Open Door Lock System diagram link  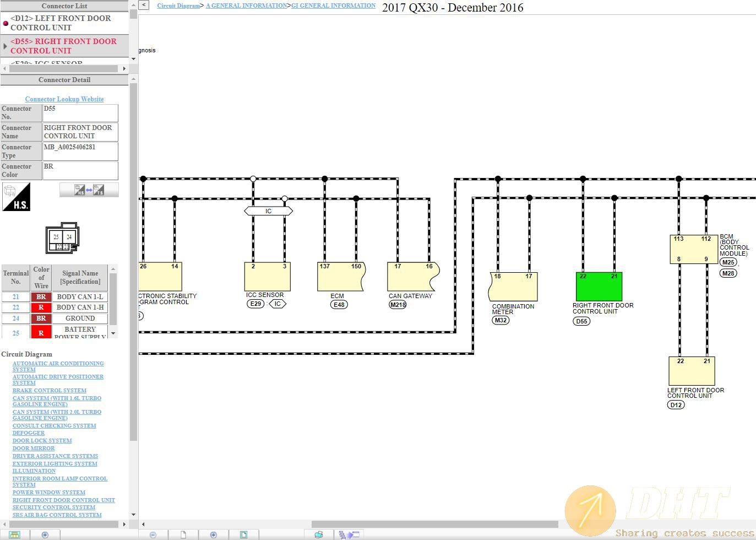click(42, 441)
